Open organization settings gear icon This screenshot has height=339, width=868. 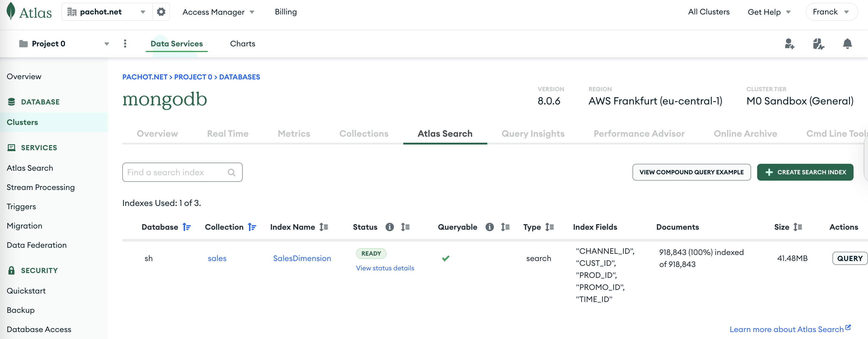[161, 12]
